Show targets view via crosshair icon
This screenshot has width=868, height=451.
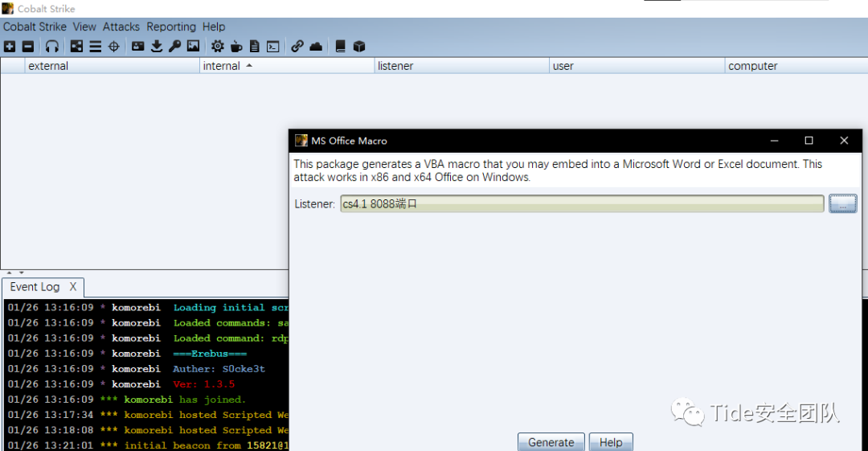[x=114, y=47]
